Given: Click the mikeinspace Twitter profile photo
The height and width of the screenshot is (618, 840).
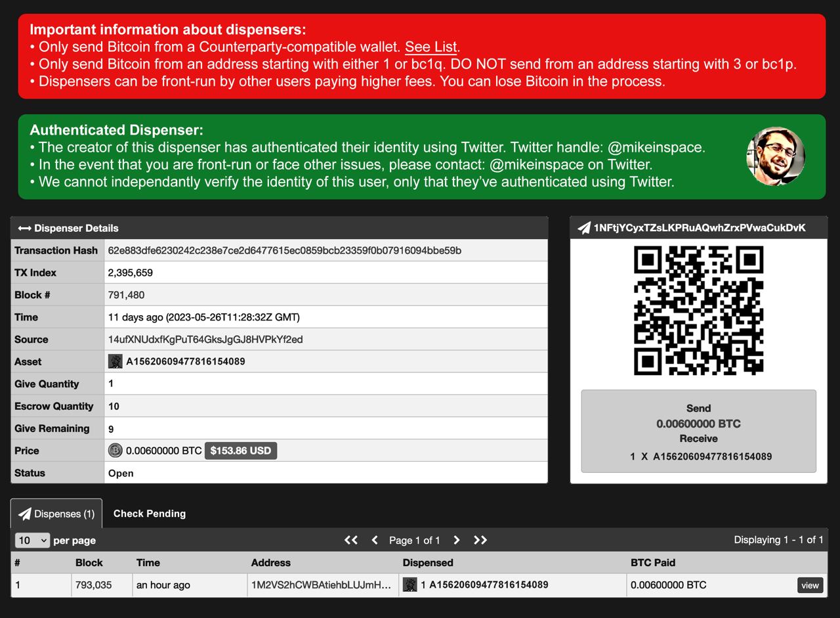Looking at the screenshot, I should pyautogui.click(x=776, y=156).
